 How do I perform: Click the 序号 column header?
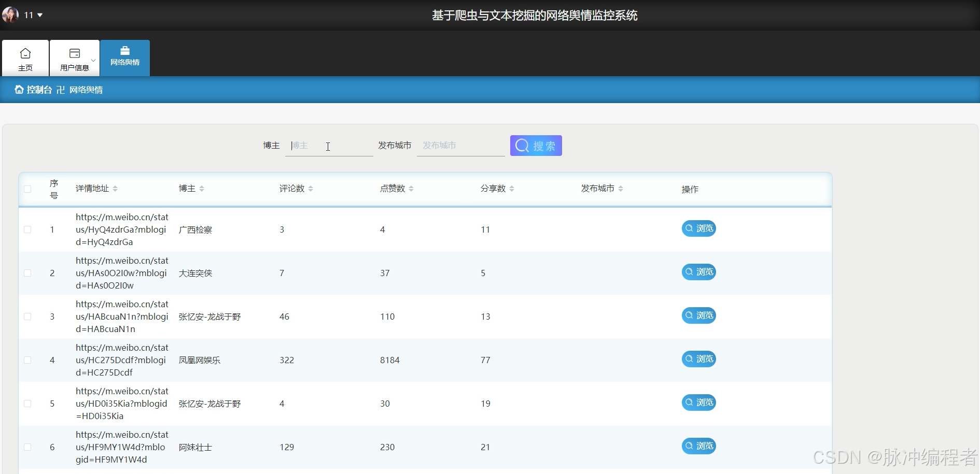54,189
